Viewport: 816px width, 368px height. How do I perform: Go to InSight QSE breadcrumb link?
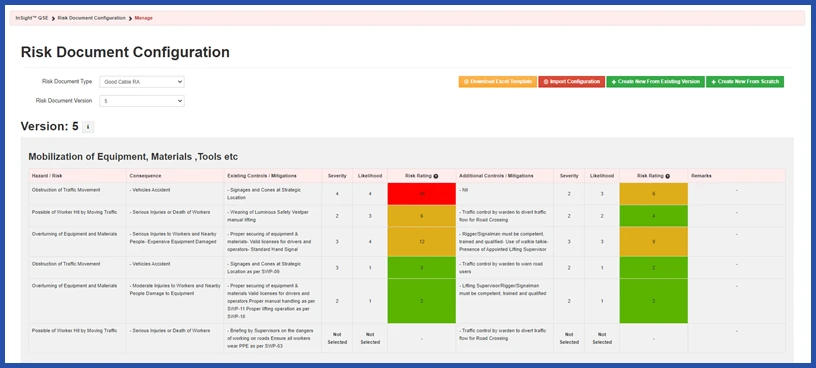[32, 18]
